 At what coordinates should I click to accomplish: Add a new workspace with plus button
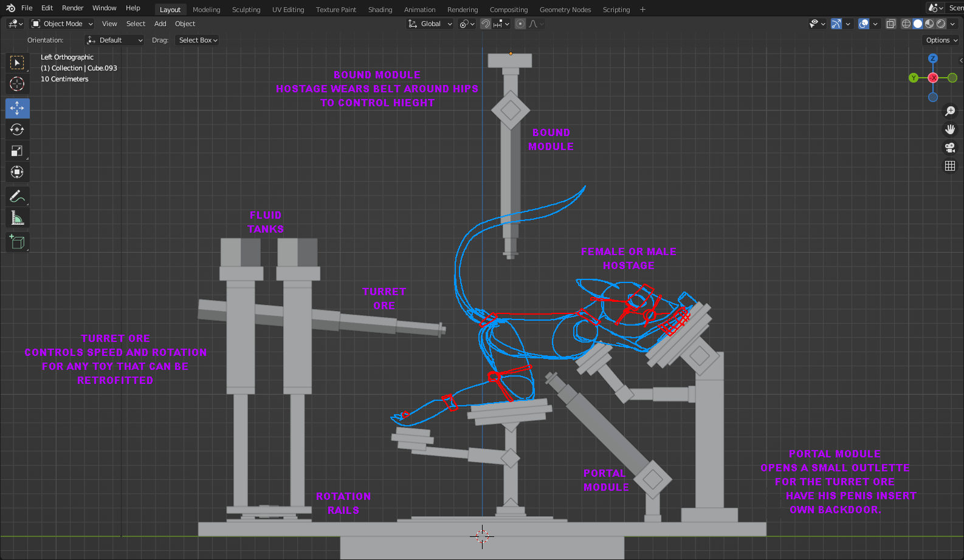(642, 10)
